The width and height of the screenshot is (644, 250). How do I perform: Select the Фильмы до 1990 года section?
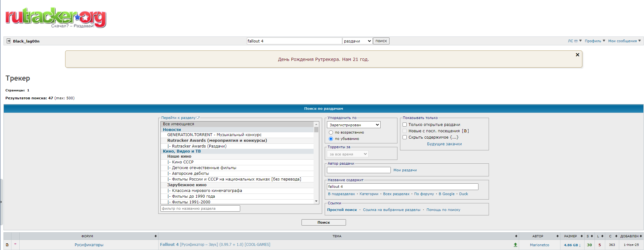click(x=237, y=196)
